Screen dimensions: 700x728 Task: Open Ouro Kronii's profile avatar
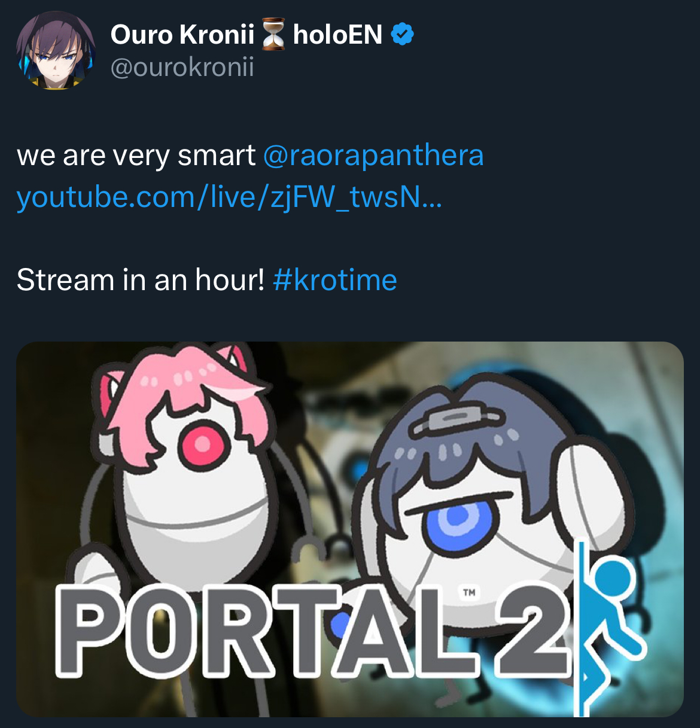(x=56, y=50)
